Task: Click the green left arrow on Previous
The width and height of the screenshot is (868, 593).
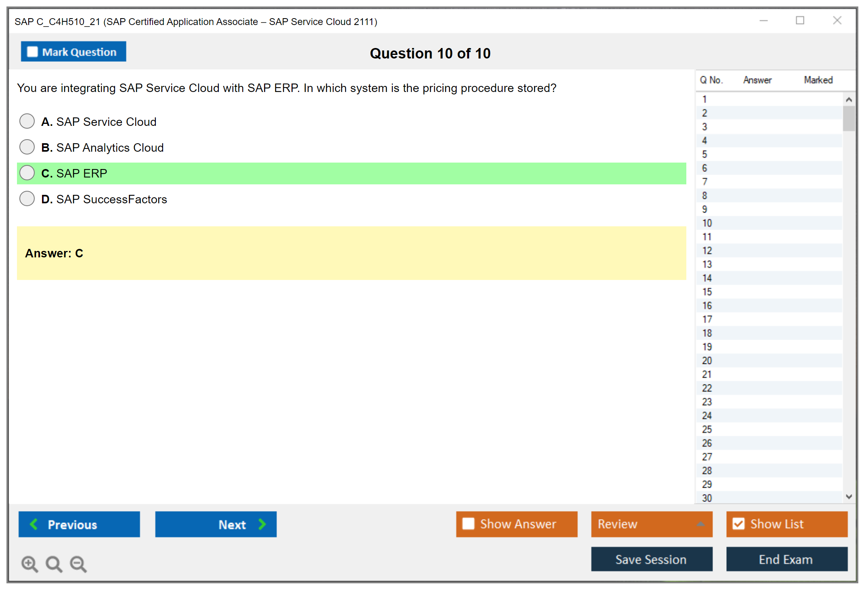Action: pos(34,524)
